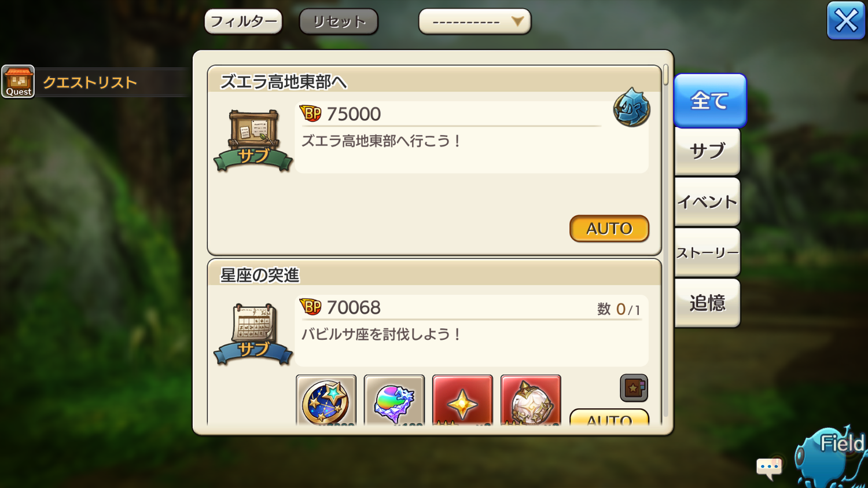This screenshot has width=868, height=488.
Task: Select the calendar サブ quest icon
Action: tap(253, 334)
